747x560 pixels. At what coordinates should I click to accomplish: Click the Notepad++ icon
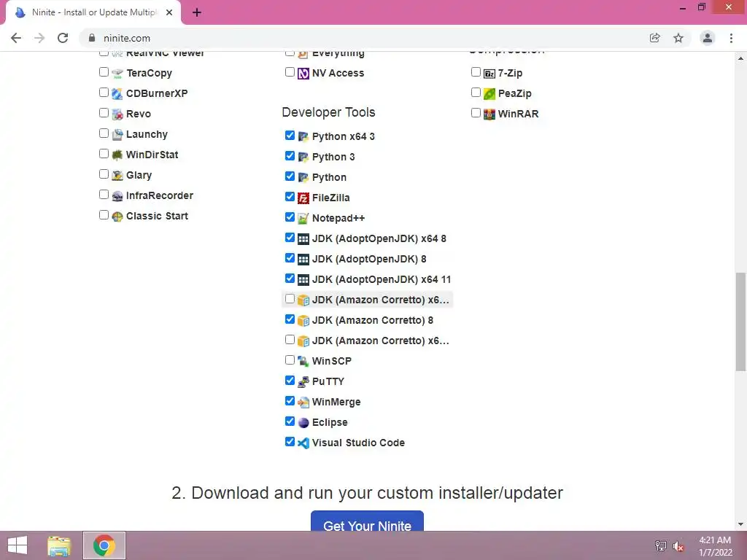[x=303, y=219]
